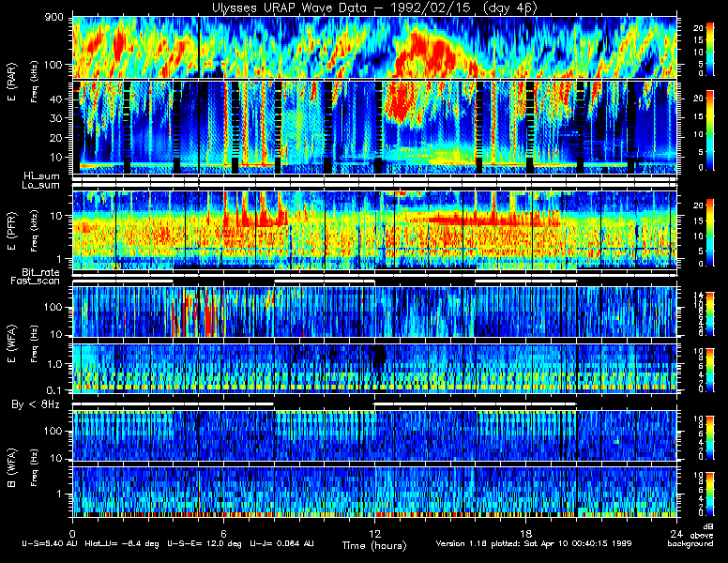The height and width of the screenshot is (563, 728).
Task: Click the hour 12 tick label on time axis
Action: (x=374, y=534)
